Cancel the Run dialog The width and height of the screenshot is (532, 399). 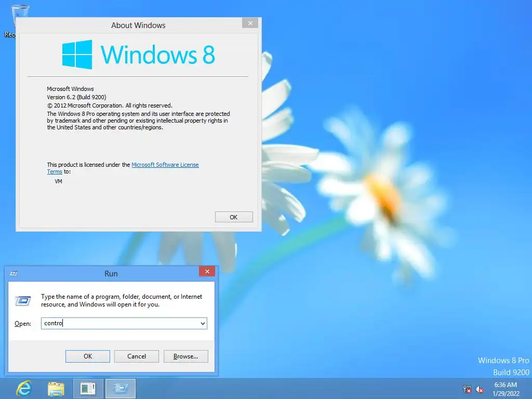coord(137,356)
